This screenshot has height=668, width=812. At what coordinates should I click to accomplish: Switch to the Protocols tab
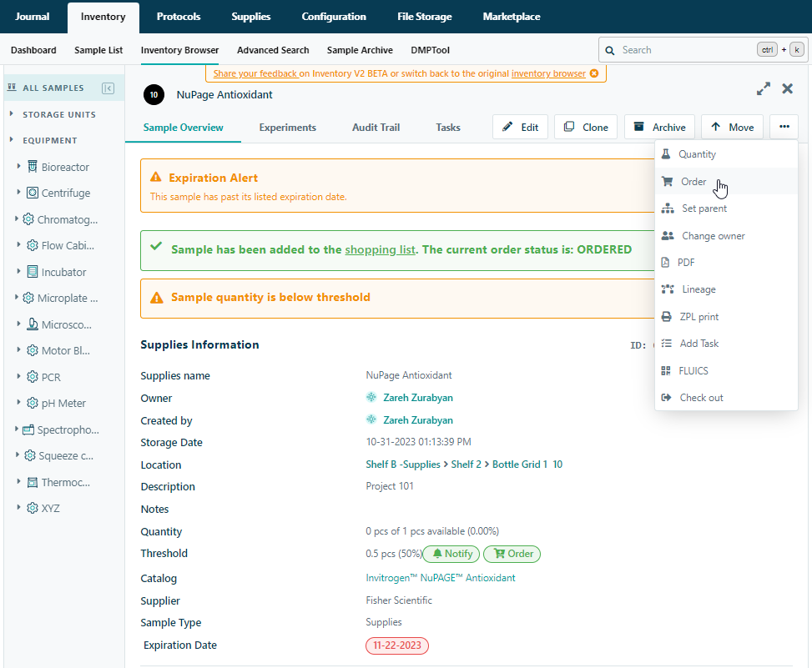(x=179, y=17)
